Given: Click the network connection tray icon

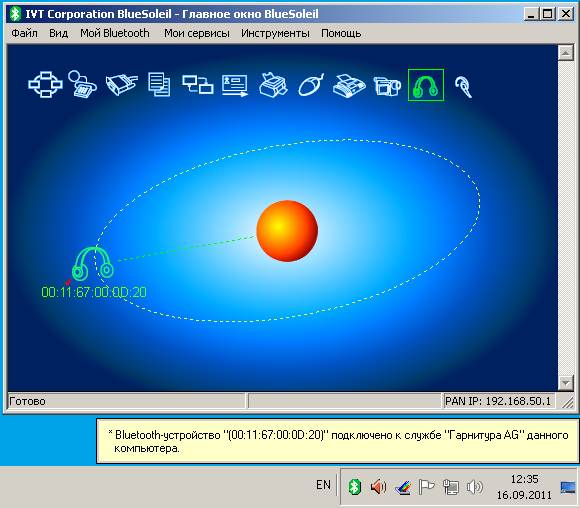Looking at the screenshot, I should 451,487.
